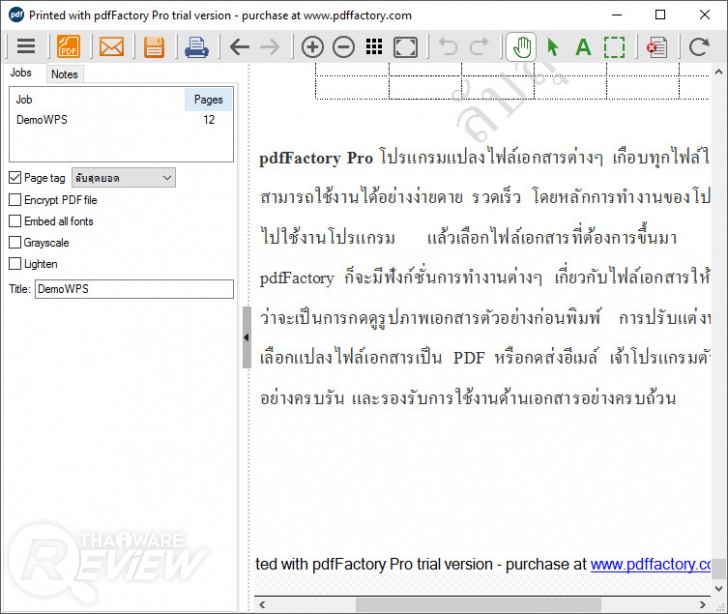The image size is (728, 614).
Task: Click the circular refresh arrow icon
Action: [699, 46]
